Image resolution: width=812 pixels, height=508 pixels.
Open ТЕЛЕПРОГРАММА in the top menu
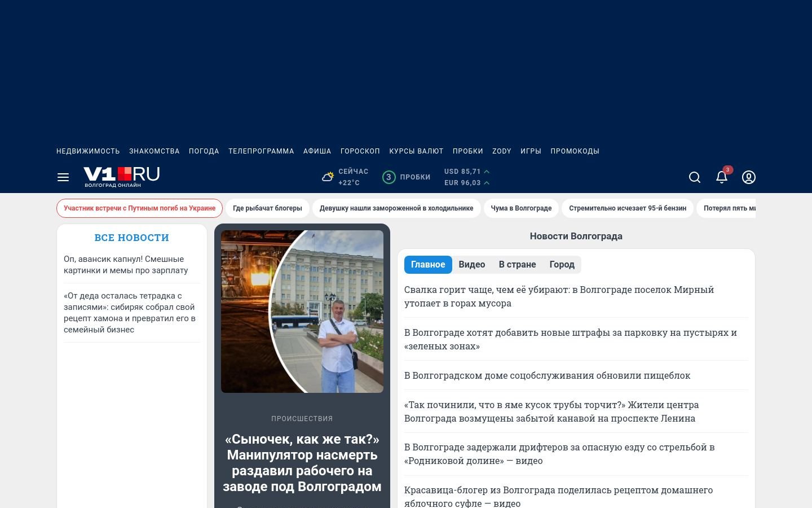(x=261, y=151)
